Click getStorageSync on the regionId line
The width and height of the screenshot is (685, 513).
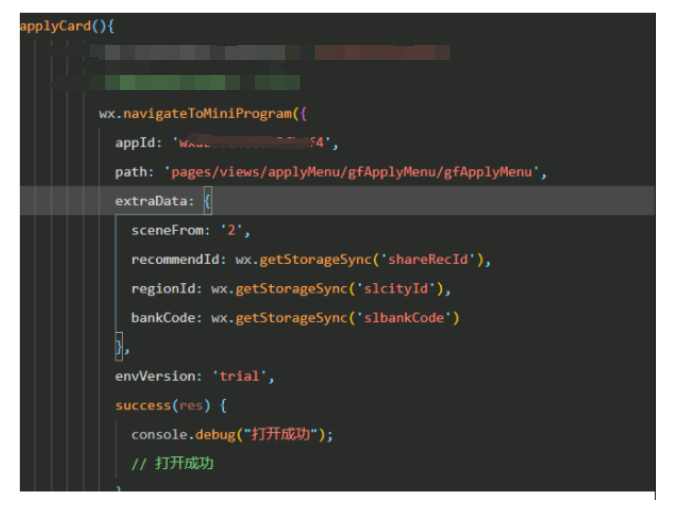[291, 289]
